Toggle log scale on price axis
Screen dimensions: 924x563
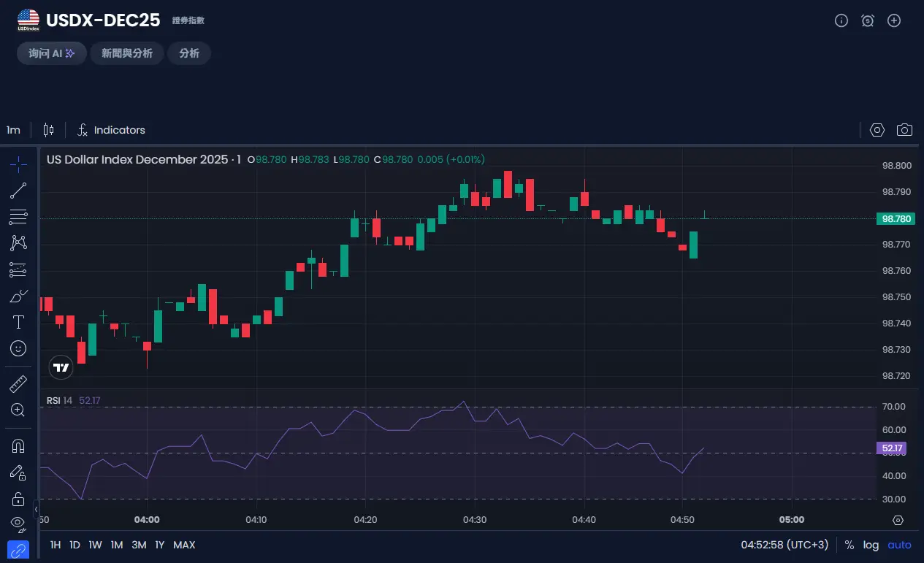(871, 545)
